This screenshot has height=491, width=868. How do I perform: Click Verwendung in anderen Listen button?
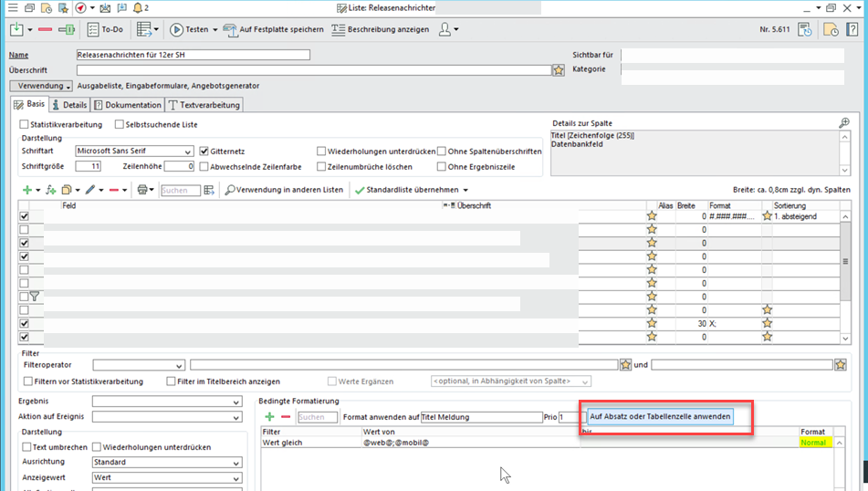click(x=284, y=190)
